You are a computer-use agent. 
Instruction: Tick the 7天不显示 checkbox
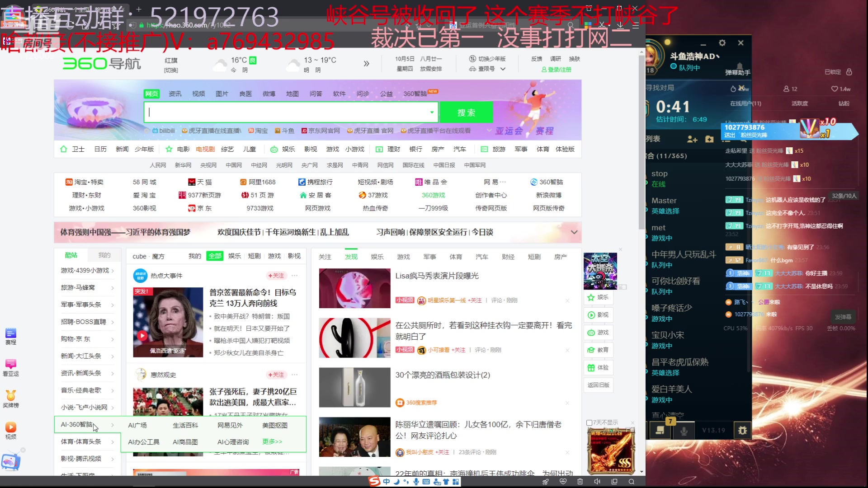[x=589, y=423]
